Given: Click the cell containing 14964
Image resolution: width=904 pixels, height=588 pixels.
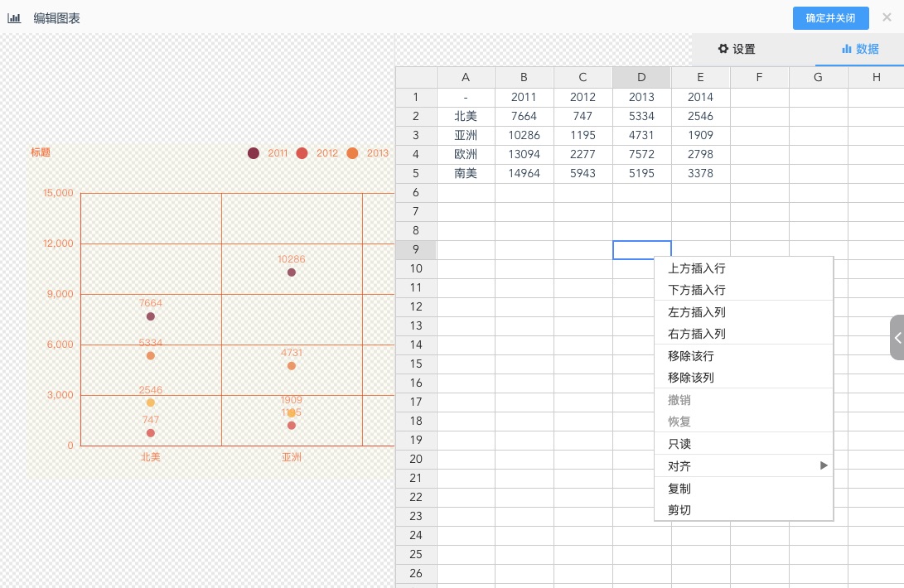Looking at the screenshot, I should pyautogui.click(x=524, y=173).
